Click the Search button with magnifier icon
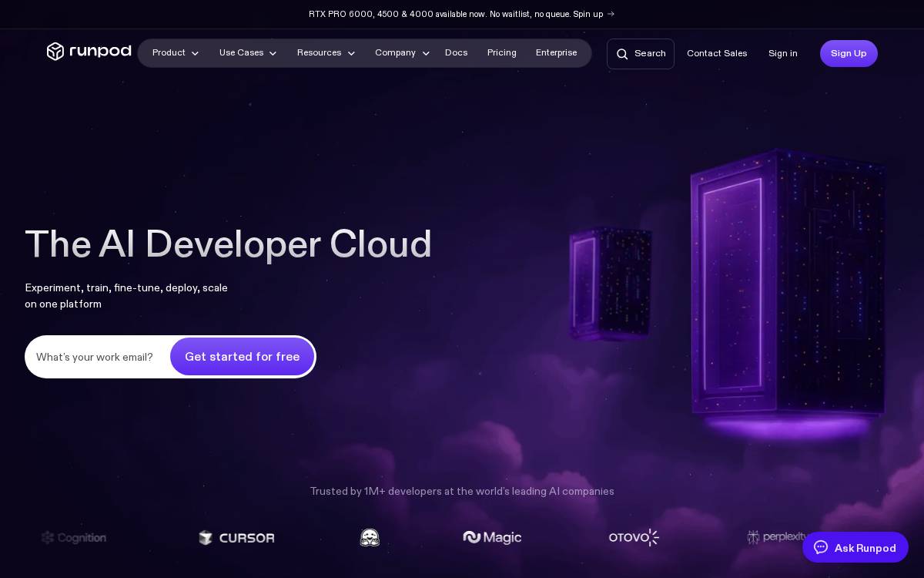The image size is (924, 578). tap(641, 54)
